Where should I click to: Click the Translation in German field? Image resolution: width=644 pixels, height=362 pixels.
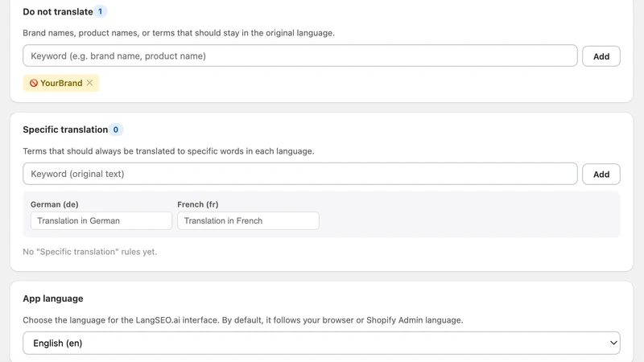click(101, 220)
